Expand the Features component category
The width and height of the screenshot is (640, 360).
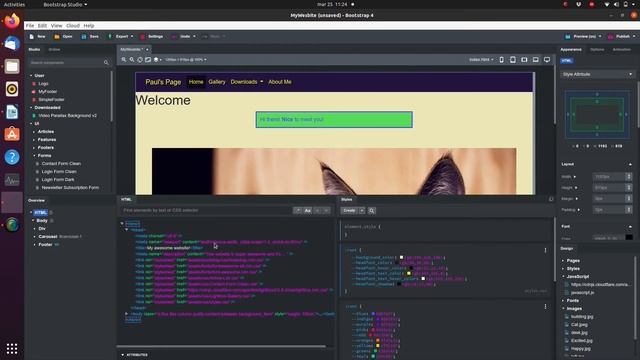pos(34,140)
